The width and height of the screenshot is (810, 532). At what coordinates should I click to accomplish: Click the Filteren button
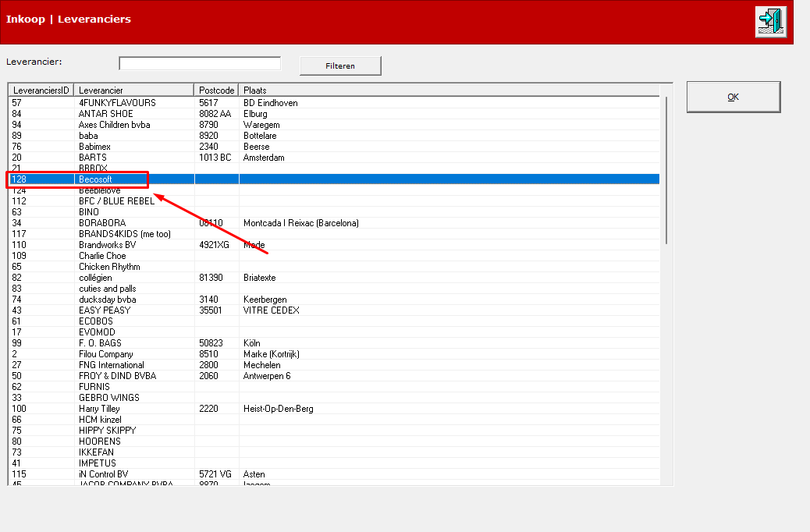[340, 66]
